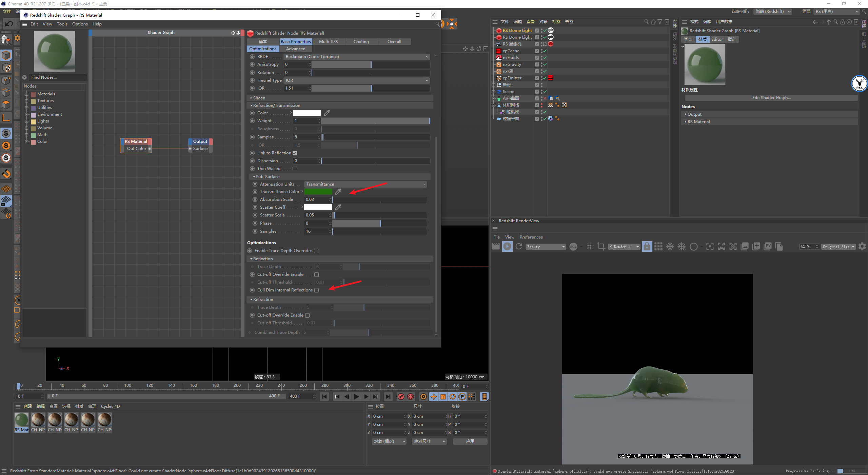The height and width of the screenshot is (475, 868).
Task: Enable Thin Walled checkbox
Action: (295, 169)
